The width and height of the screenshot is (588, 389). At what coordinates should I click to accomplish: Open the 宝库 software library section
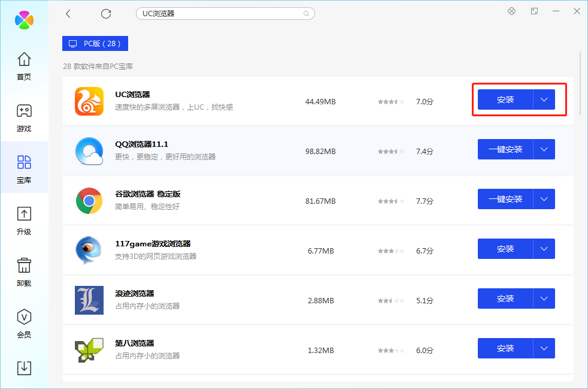click(24, 168)
